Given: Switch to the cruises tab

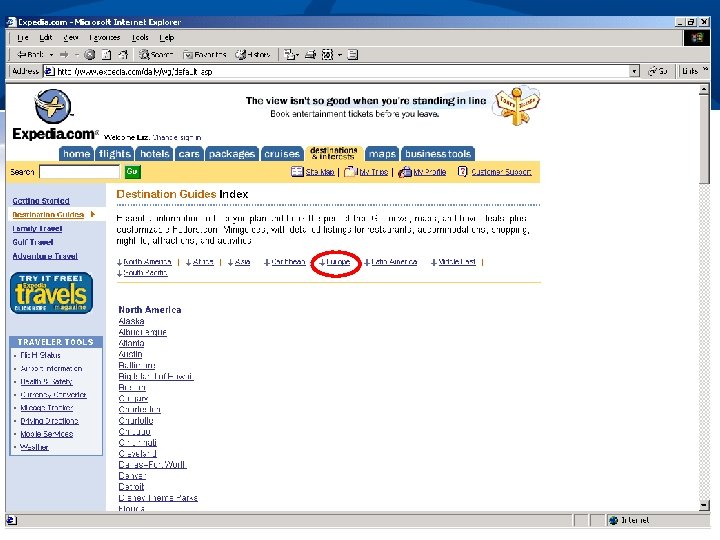Looking at the screenshot, I should pyautogui.click(x=282, y=154).
